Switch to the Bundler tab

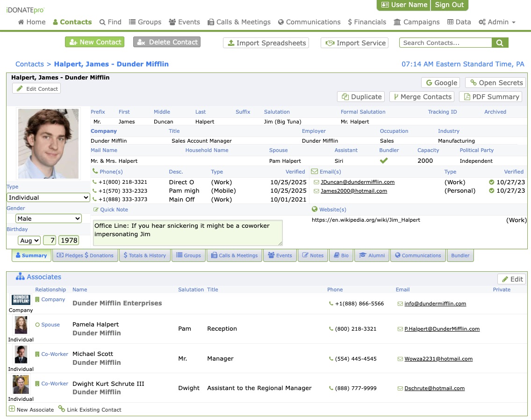[x=460, y=255]
